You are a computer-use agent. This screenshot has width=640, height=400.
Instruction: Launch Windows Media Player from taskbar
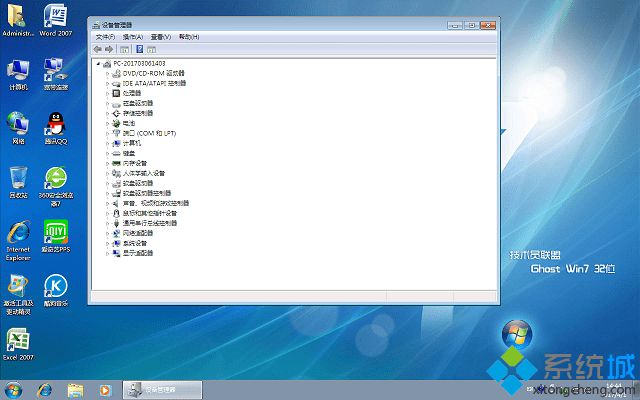(x=105, y=390)
